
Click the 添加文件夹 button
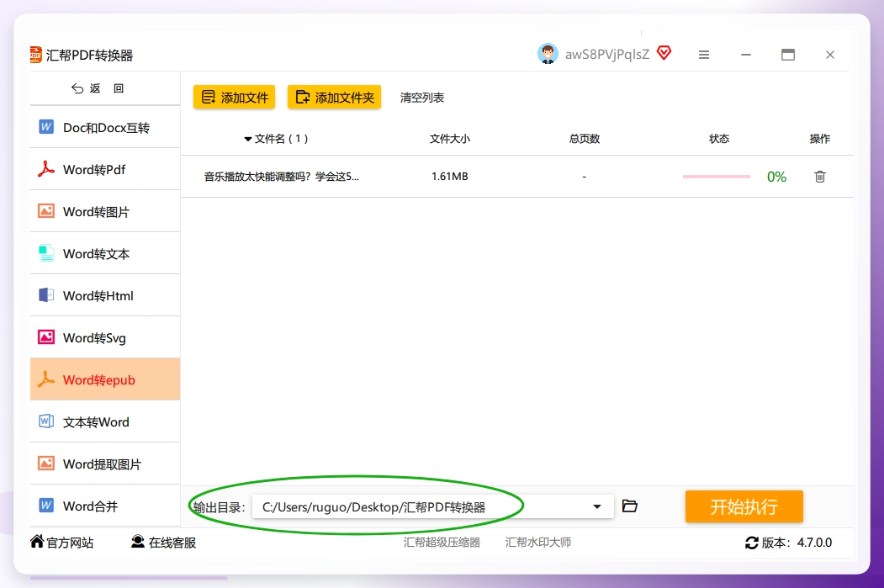tap(334, 97)
